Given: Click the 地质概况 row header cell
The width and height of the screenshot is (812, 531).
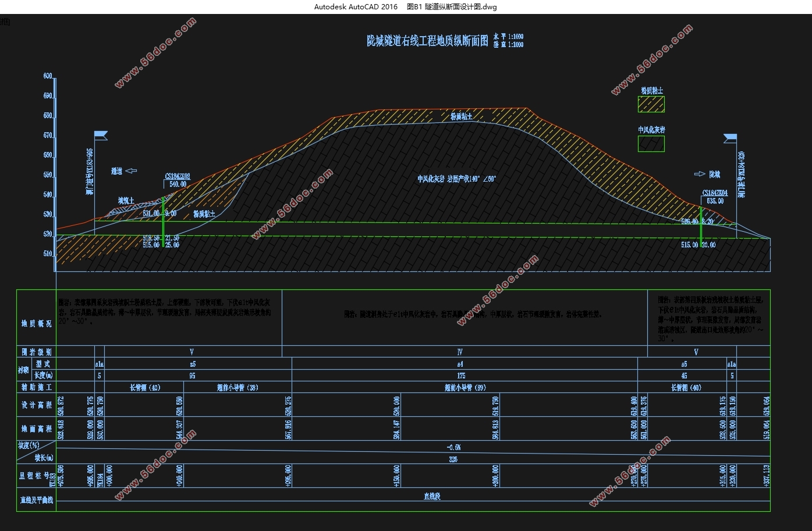Looking at the screenshot, I should pyautogui.click(x=36, y=323).
